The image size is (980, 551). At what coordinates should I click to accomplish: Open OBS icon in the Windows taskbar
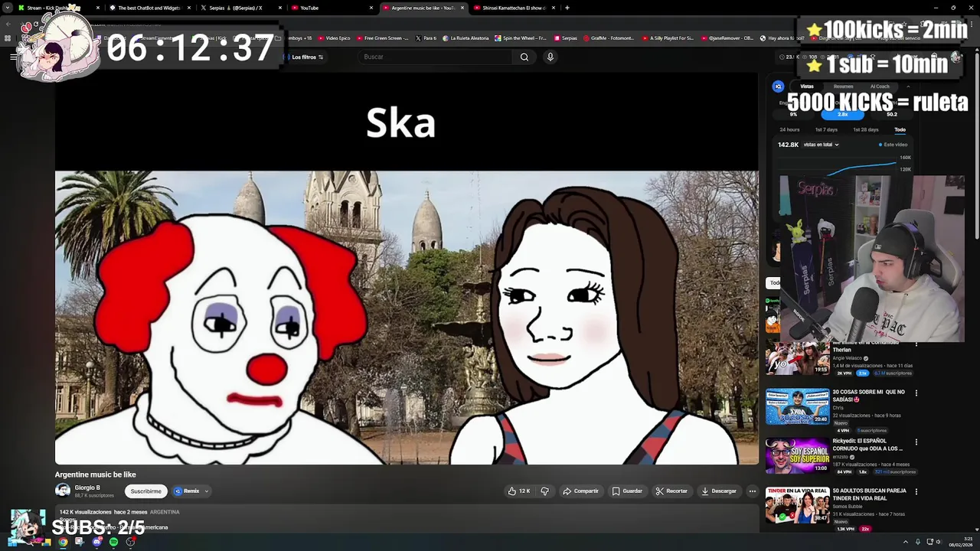(131, 542)
